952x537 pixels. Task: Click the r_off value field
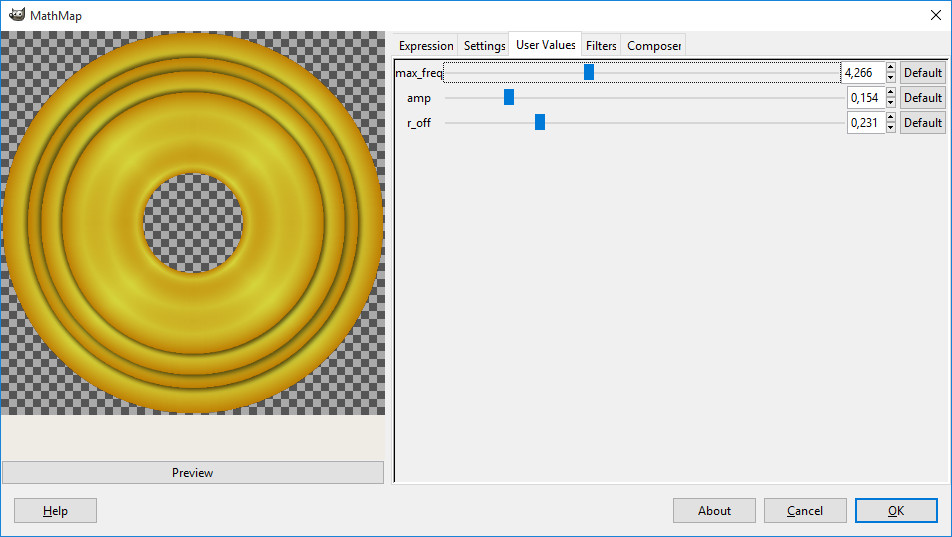click(864, 122)
